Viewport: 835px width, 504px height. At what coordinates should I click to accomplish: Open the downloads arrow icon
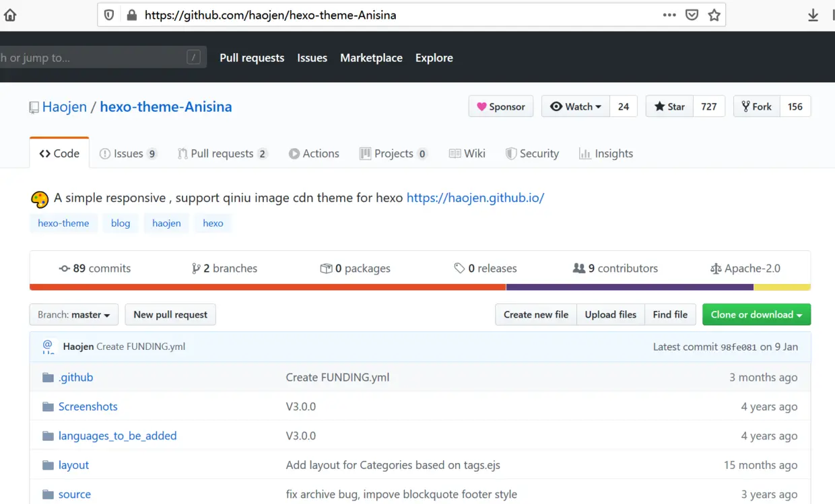(x=813, y=15)
